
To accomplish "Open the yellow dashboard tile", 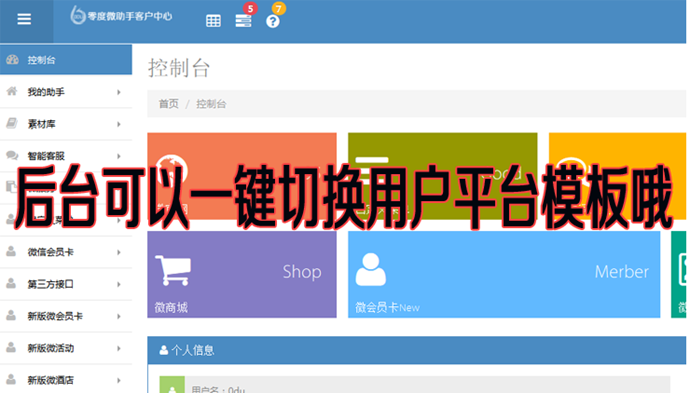I will tap(617, 176).
